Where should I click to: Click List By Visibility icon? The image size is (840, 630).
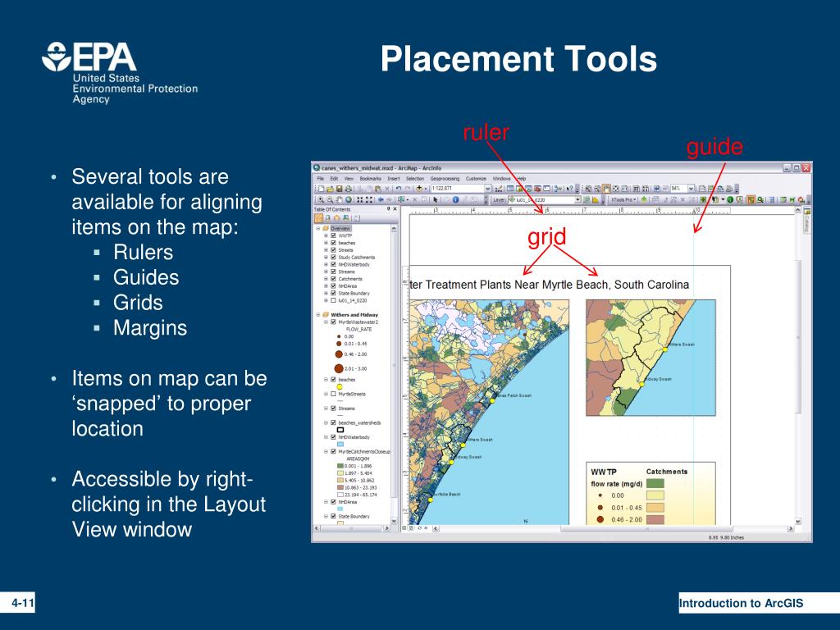pyautogui.click(x=336, y=218)
